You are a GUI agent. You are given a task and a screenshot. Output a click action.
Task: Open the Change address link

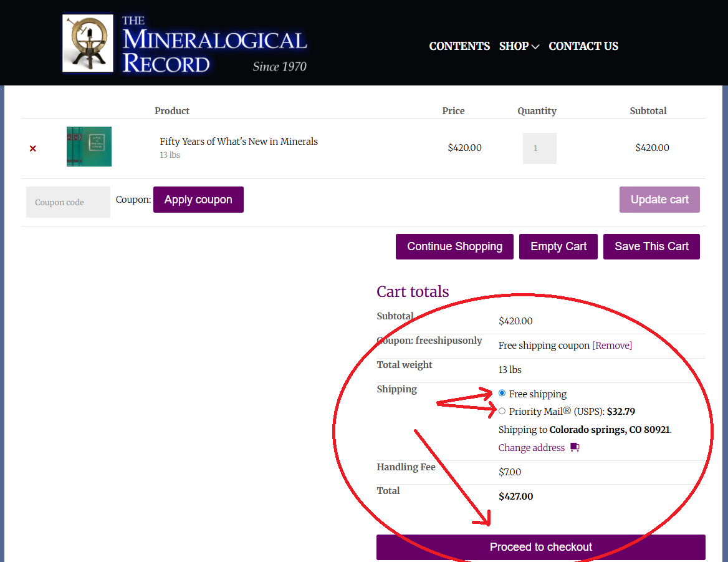[x=532, y=448]
